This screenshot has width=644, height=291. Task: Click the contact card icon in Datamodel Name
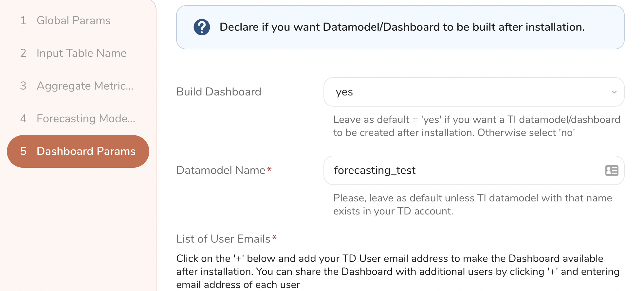pos(612,170)
